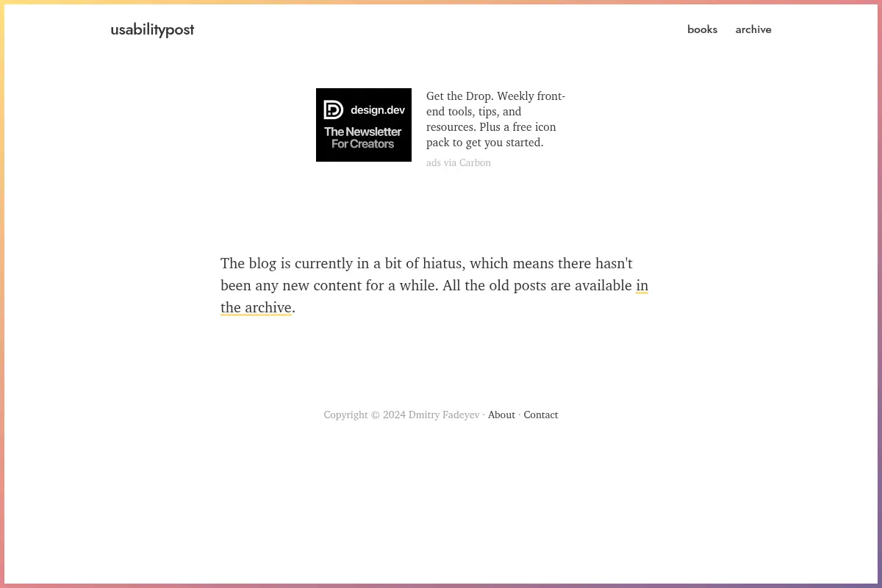882x588 pixels.
Task: Follow the 'in the archive' link
Action: click(x=257, y=307)
